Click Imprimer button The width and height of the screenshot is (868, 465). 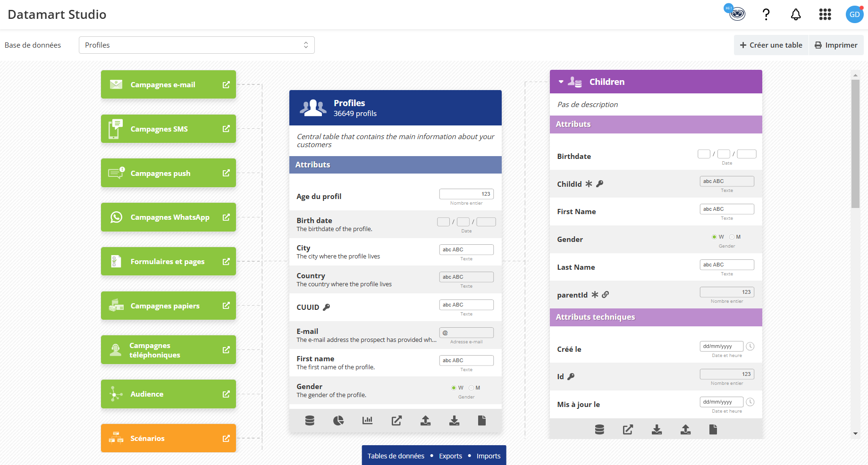coord(836,45)
